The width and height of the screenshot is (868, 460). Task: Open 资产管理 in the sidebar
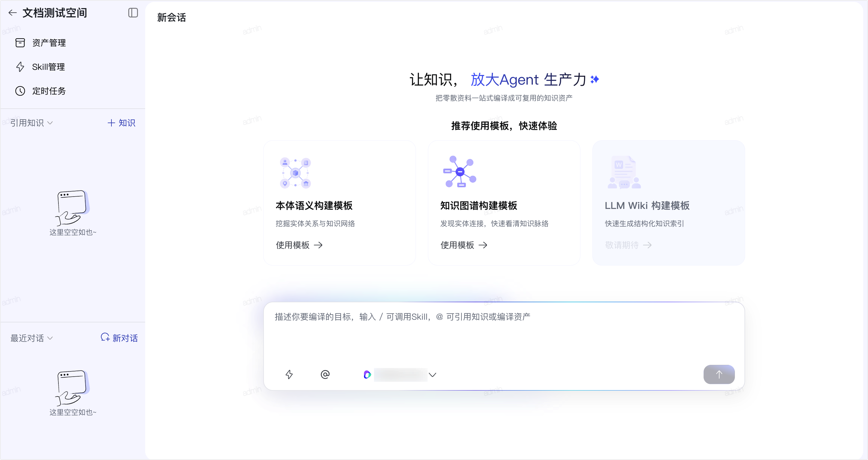tap(73, 43)
